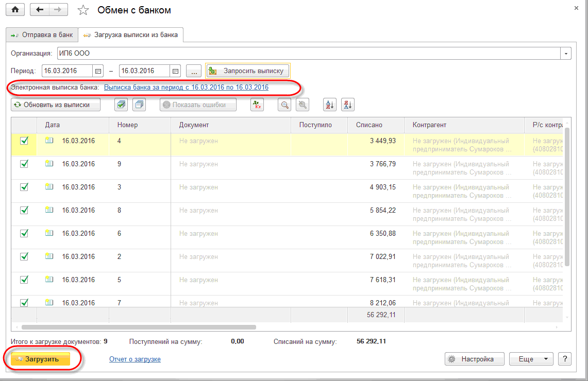Open period selection with ellipsis button
This screenshot has height=381, width=588.
coord(193,71)
